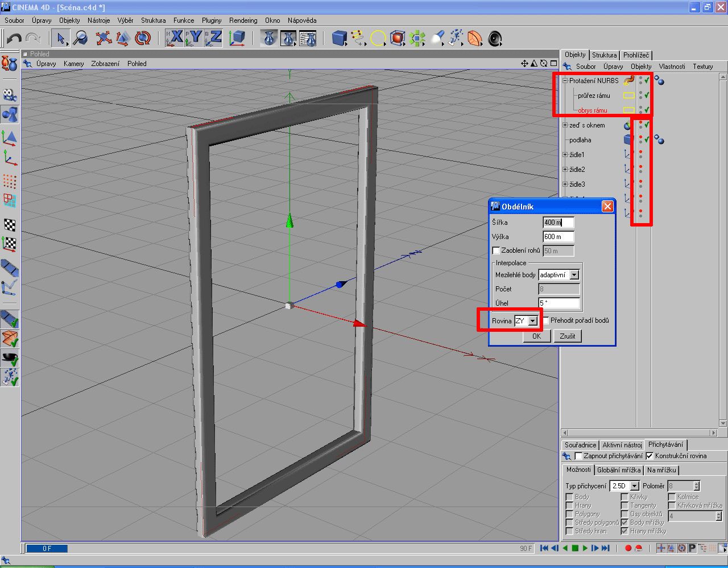Toggle the Hrany mřížky snapping checkbox
Image resolution: width=728 pixels, height=568 pixels.
pyautogui.click(x=624, y=531)
